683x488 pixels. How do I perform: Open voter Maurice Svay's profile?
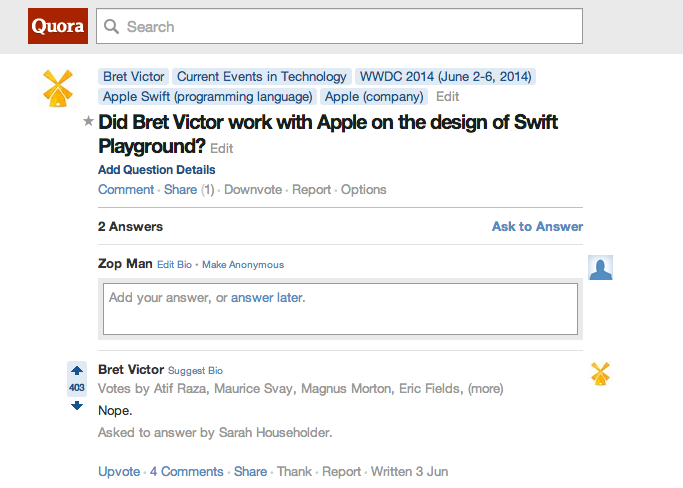(253, 389)
